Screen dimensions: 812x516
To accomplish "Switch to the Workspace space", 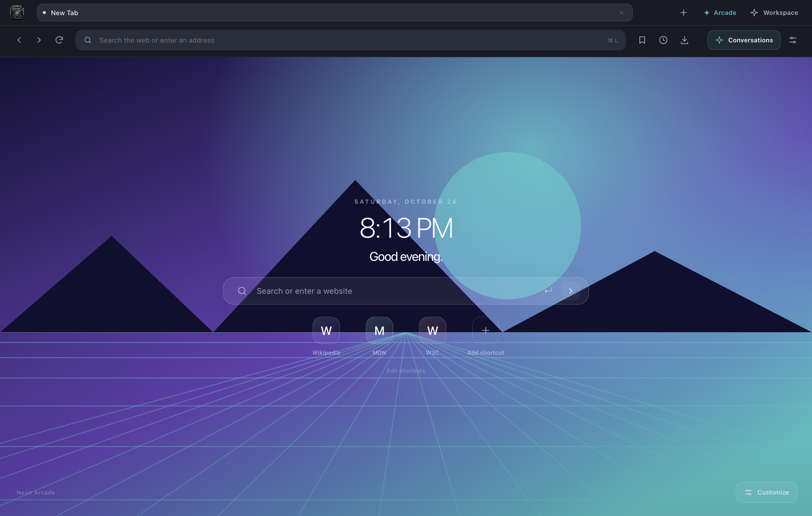I will point(774,13).
